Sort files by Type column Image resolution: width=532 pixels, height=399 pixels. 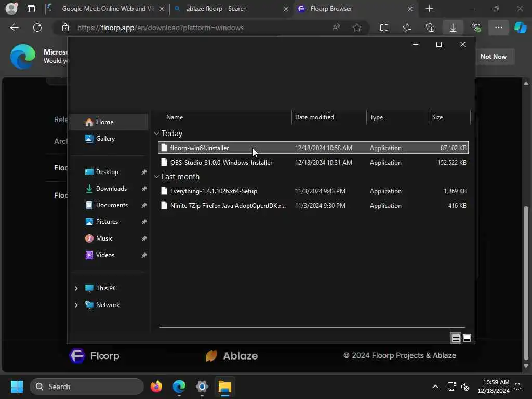pyautogui.click(x=397, y=117)
